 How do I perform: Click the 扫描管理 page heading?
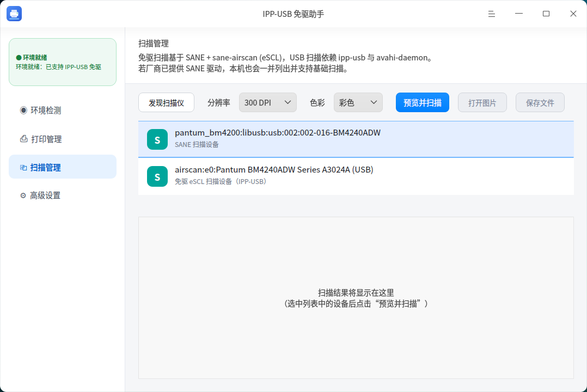(154, 44)
